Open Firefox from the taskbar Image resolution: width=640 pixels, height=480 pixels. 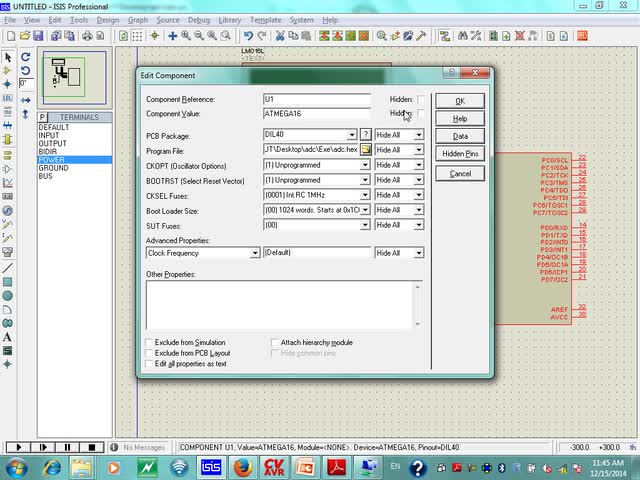(x=242, y=467)
